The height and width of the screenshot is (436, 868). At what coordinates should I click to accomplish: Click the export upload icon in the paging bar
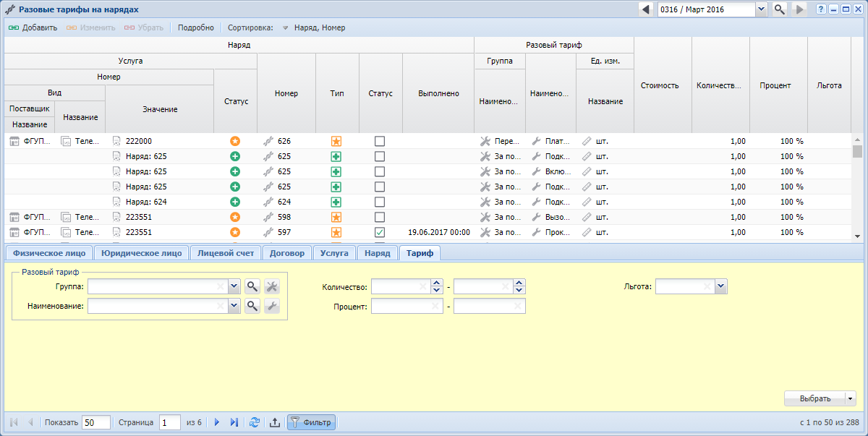(x=275, y=423)
